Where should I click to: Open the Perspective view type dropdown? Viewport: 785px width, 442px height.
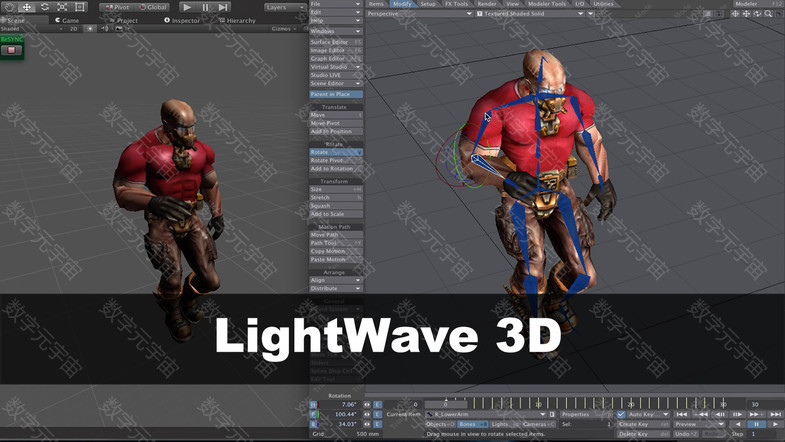tap(420, 14)
